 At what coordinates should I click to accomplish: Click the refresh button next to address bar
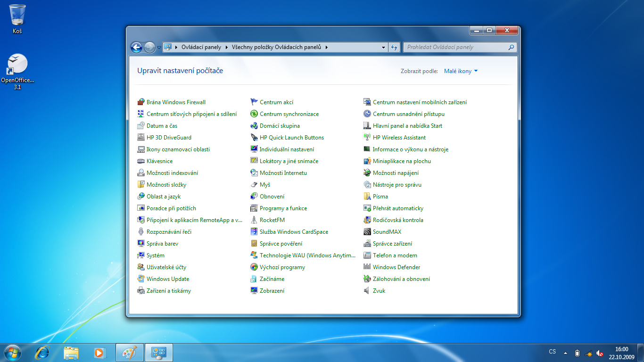395,47
